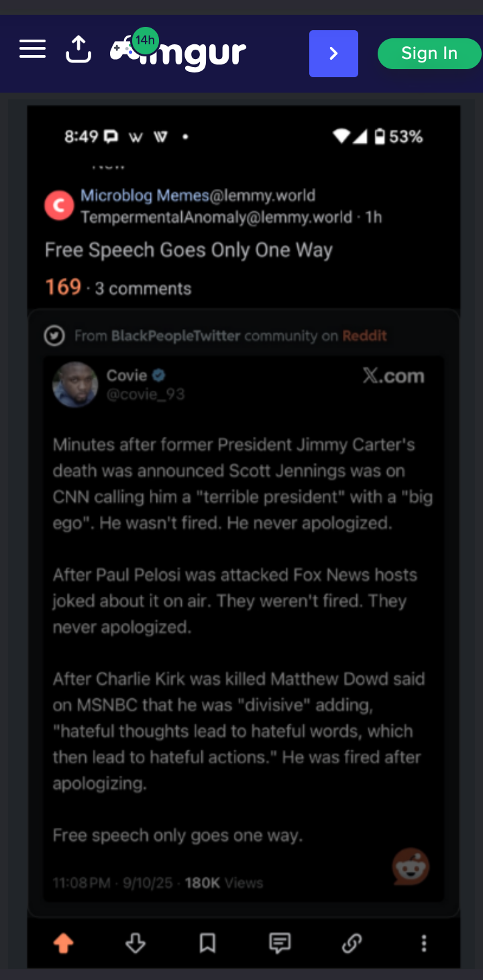Click the red community avatar icon
483x980 pixels.
[x=59, y=206]
